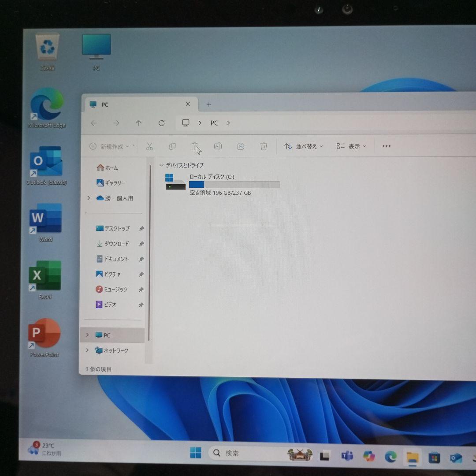Select the PC tab in File Explorer
Image resolution: width=476 pixels, height=476 pixels.
tap(141, 104)
